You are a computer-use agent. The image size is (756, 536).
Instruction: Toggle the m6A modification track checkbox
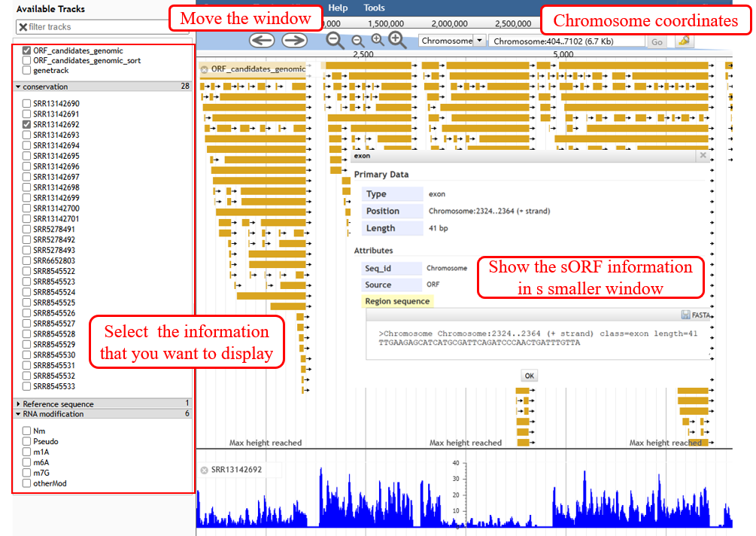point(27,462)
